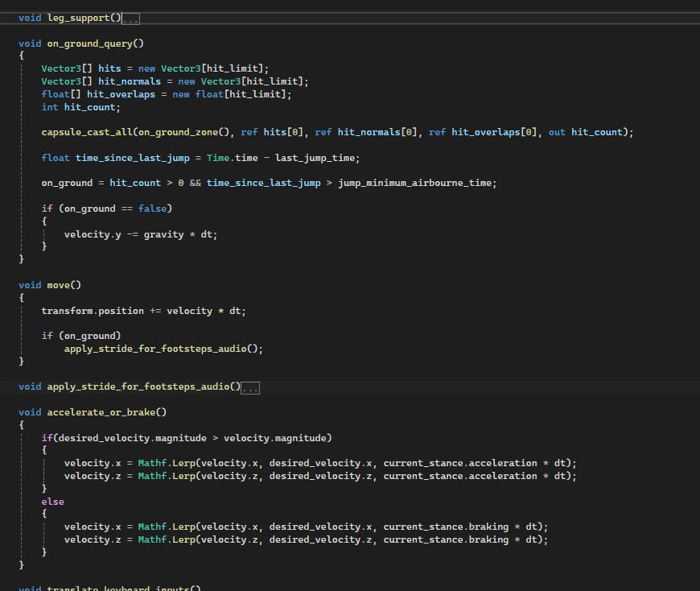
Task: Expand the collapsed apply_stride_for_footsteps_audio ellipsis box
Action: point(249,387)
